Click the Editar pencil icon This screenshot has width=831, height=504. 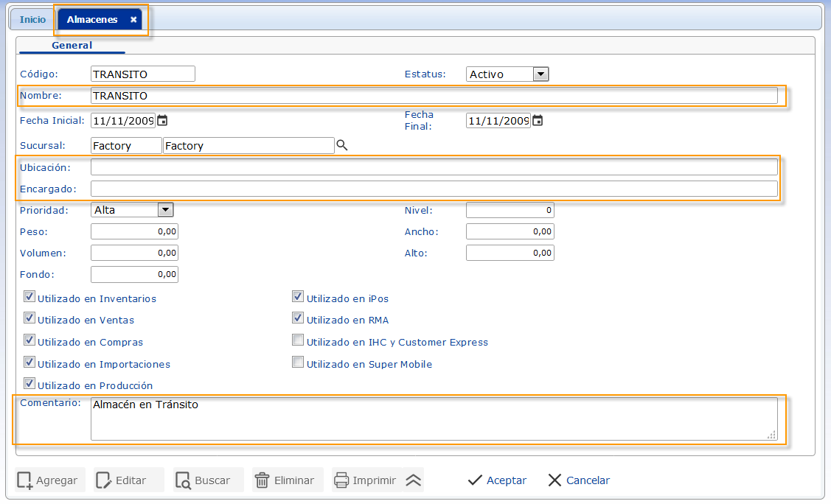(x=103, y=480)
